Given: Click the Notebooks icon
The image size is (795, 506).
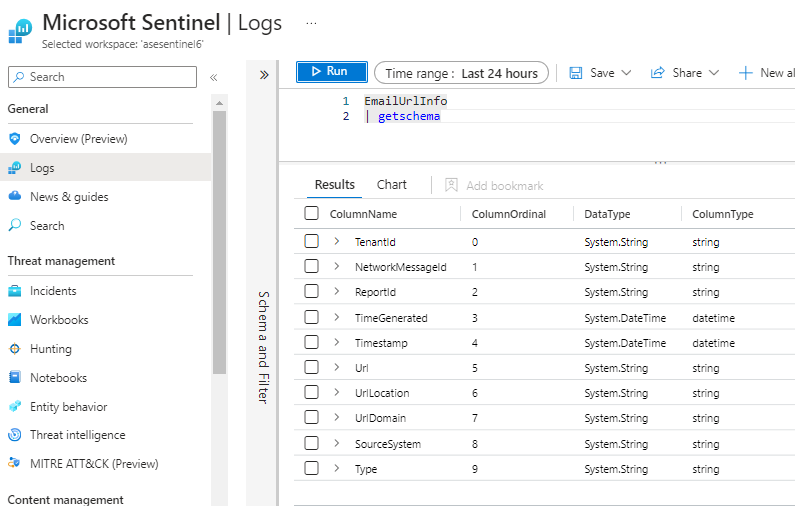Looking at the screenshot, I should coord(15,377).
